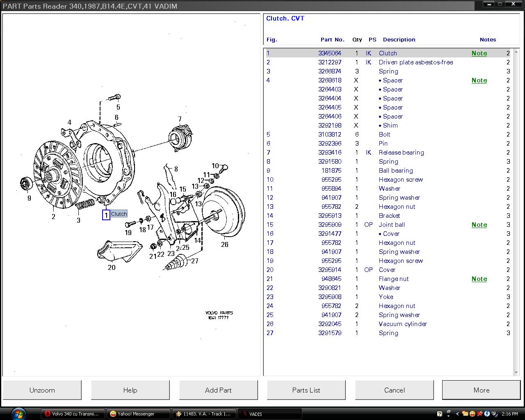Viewport: 525px width, 420px height.
Task: Expand hidden system tray icons arrow
Action: click(x=457, y=414)
